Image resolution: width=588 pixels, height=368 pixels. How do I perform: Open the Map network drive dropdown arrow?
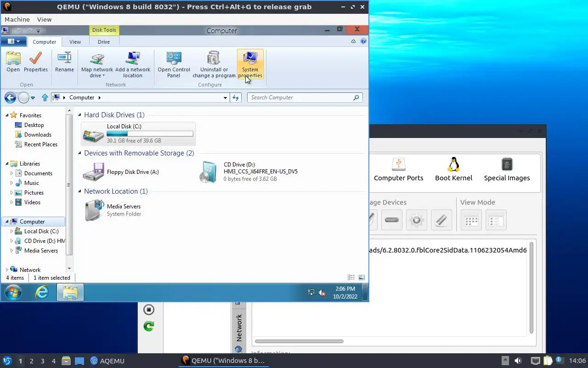104,76
